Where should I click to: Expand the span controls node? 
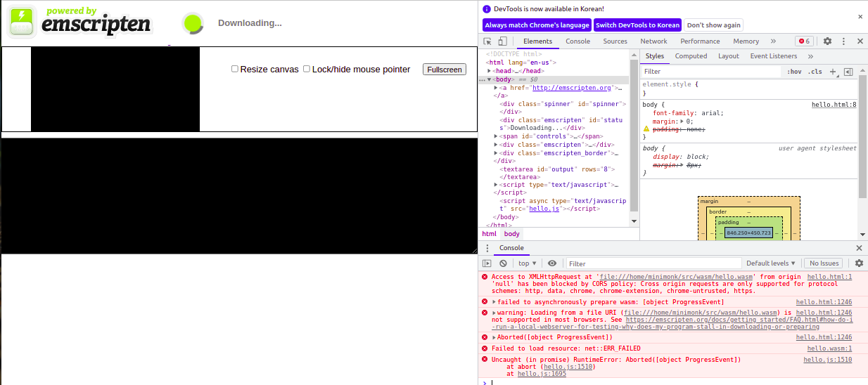point(496,136)
